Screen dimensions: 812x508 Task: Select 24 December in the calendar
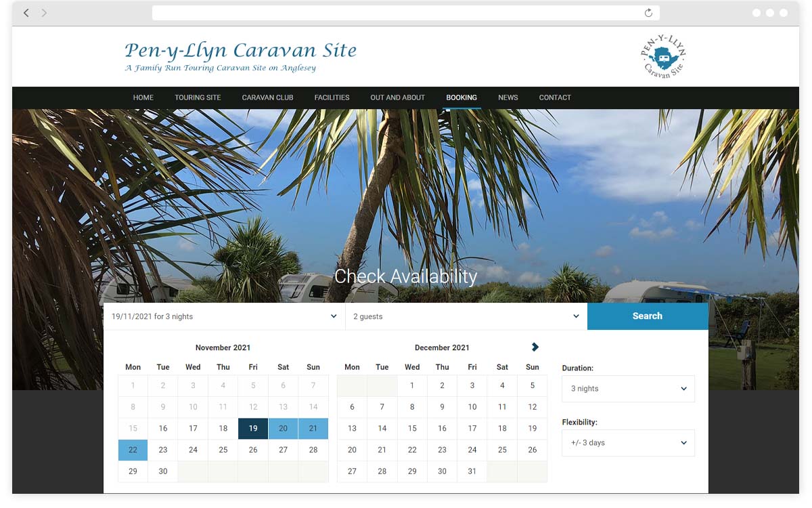pyautogui.click(x=472, y=450)
